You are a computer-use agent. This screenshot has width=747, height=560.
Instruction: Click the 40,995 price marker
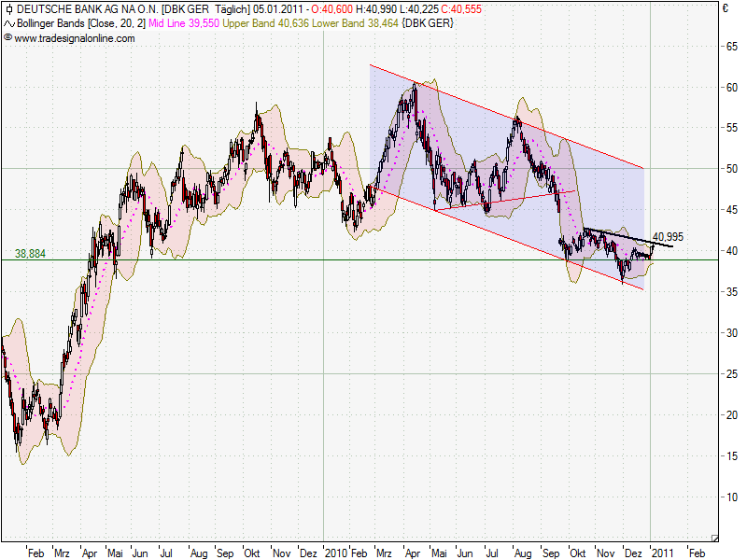pyautogui.click(x=669, y=236)
